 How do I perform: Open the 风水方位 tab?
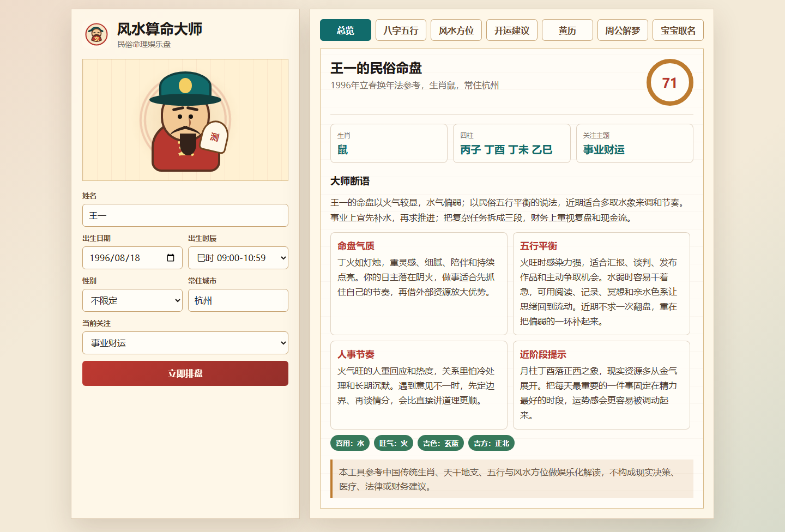point(456,30)
